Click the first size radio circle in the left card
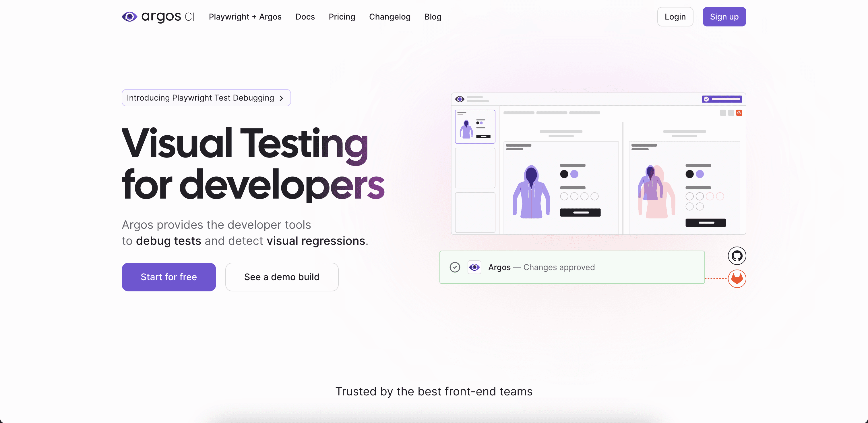The image size is (868, 423). click(564, 196)
